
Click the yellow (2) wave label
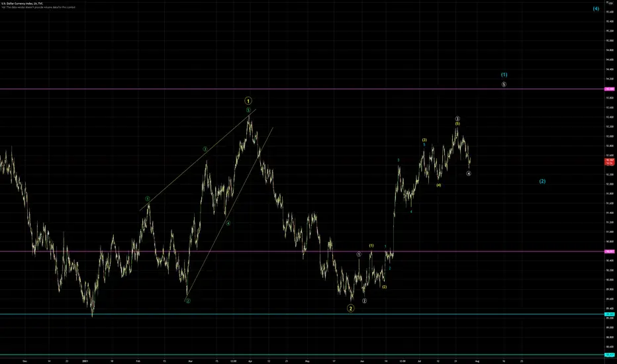(x=385, y=287)
